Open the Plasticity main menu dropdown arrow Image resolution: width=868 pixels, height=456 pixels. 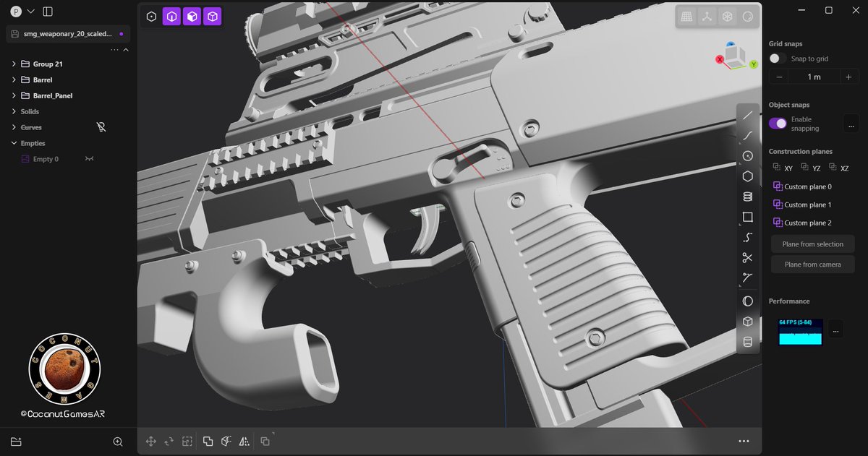pyautogui.click(x=30, y=12)
